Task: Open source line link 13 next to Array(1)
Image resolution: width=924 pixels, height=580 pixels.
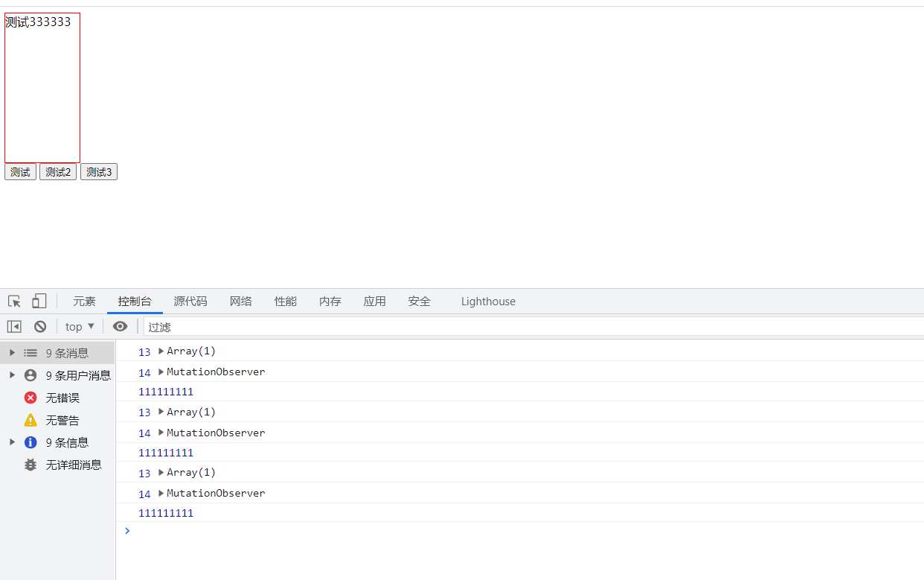Action: [x=144, y=351]
